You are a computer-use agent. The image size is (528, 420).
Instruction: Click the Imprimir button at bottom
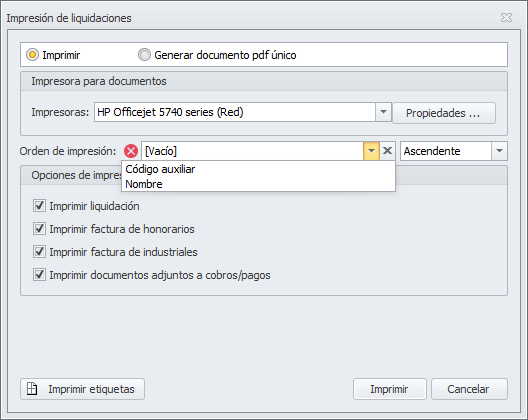390,389
